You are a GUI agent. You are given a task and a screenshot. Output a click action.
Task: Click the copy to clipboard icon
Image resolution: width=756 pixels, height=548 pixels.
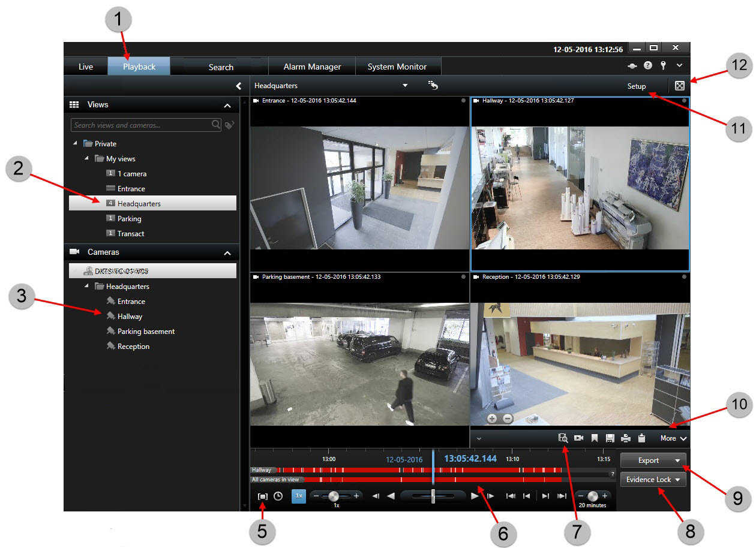(x=641, y=438)
